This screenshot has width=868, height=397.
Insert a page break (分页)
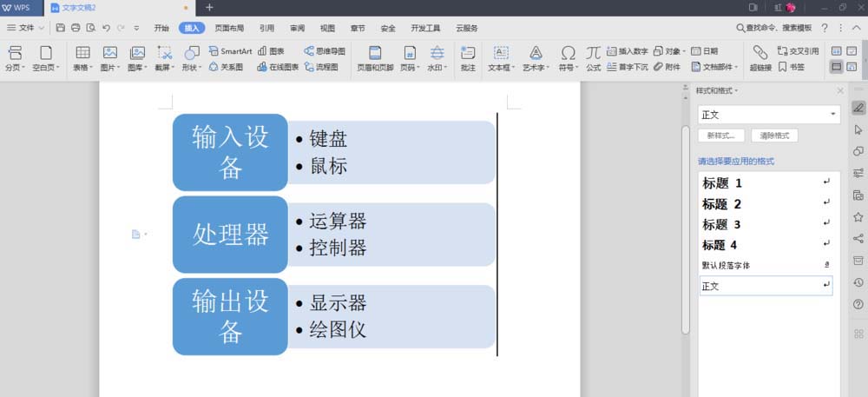coord(15,59)
